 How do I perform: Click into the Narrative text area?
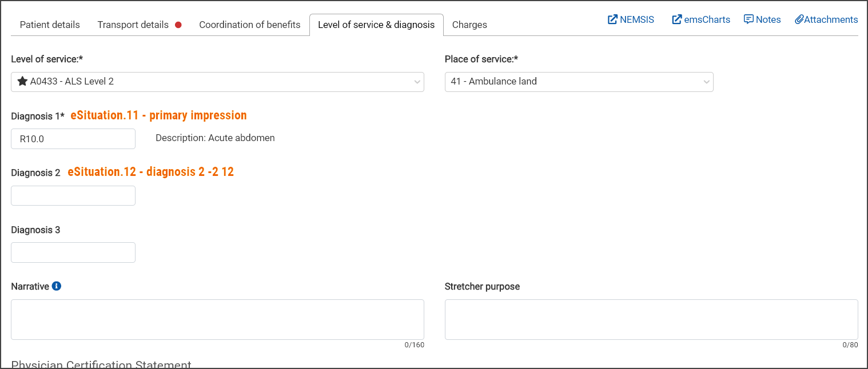217,319
